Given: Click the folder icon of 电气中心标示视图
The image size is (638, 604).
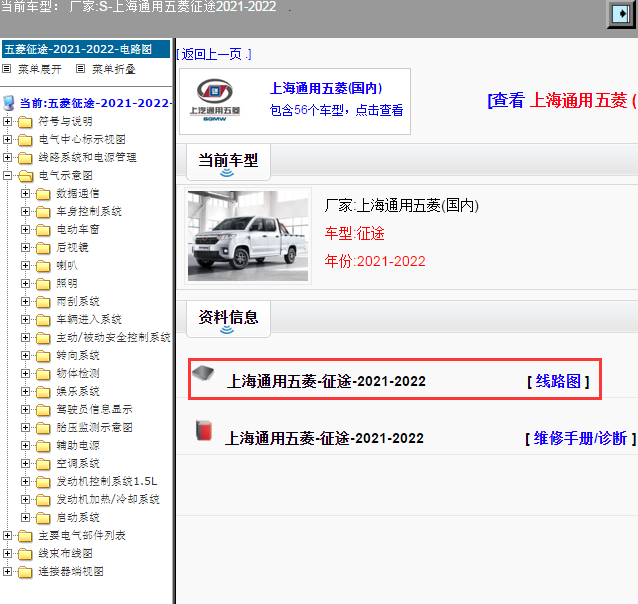Looking at the screenshot, I should click(x=25, y=140).
